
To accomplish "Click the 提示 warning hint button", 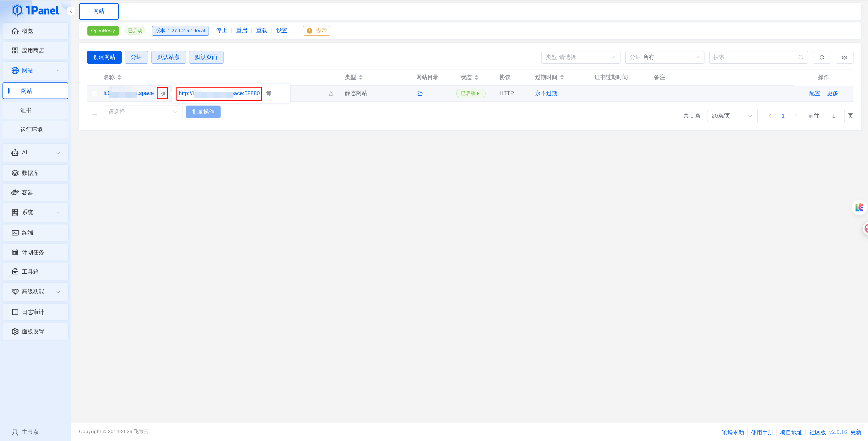I will pos(316,31).
